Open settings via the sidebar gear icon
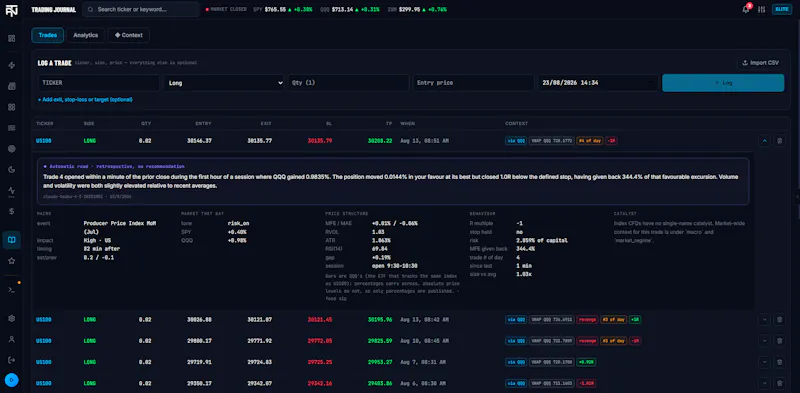800x393 pixels. click(11, 318)
